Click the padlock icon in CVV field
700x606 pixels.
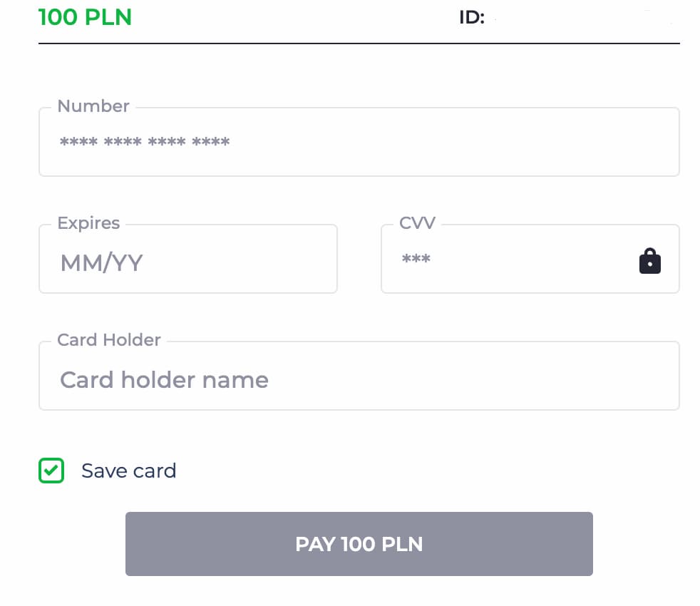pyautogui.click(x=649, y=261)
